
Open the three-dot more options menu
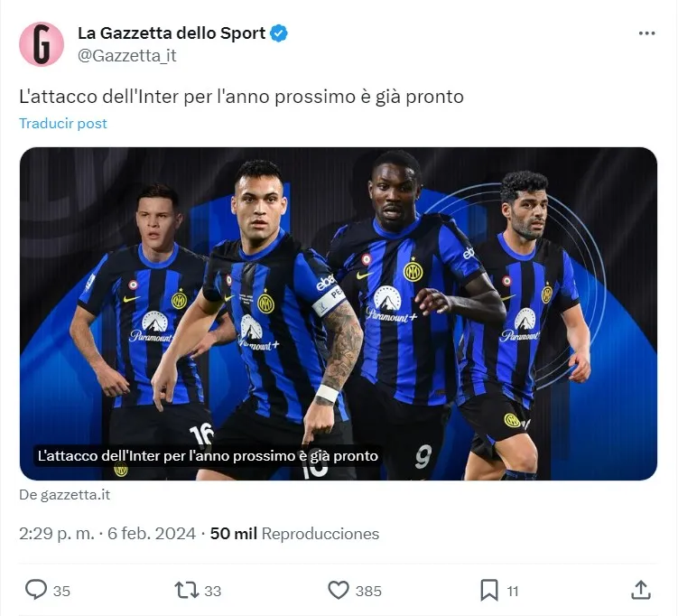646,33
